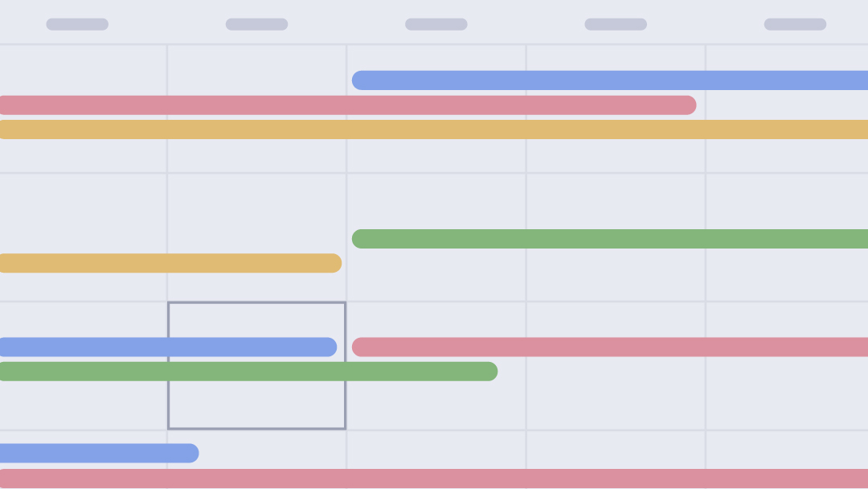Click the fifth column header placeholder
This screenshot has height=489, width=868.
pos(795,24)
